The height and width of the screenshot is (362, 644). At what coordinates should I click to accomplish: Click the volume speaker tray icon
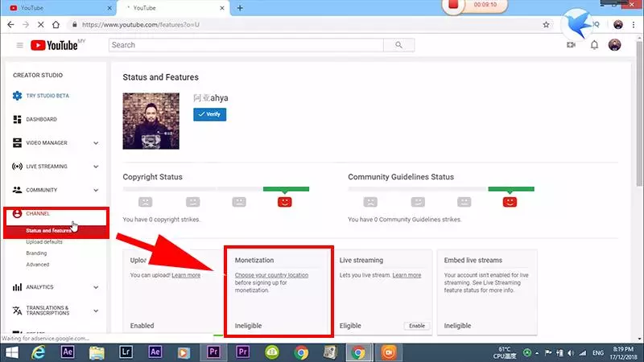571,352
